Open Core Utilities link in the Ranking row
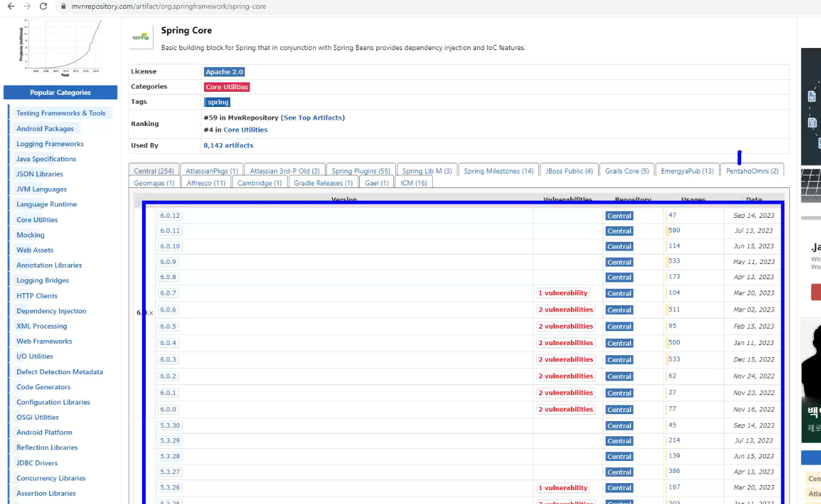 (245, 130)
